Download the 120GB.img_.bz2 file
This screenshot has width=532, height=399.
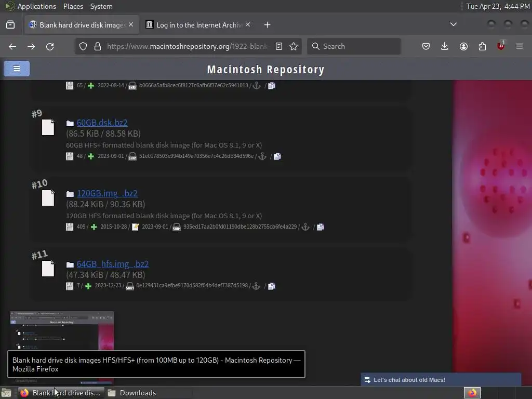(107, 193)
